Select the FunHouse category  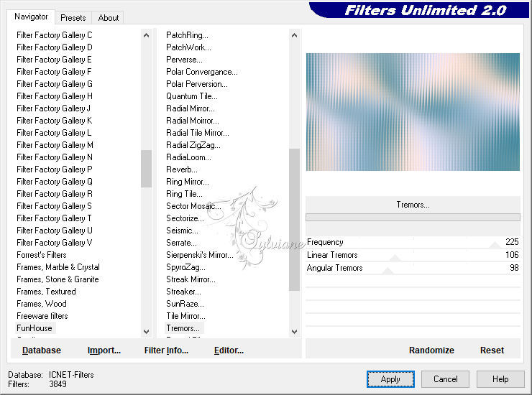pos(35,328)
